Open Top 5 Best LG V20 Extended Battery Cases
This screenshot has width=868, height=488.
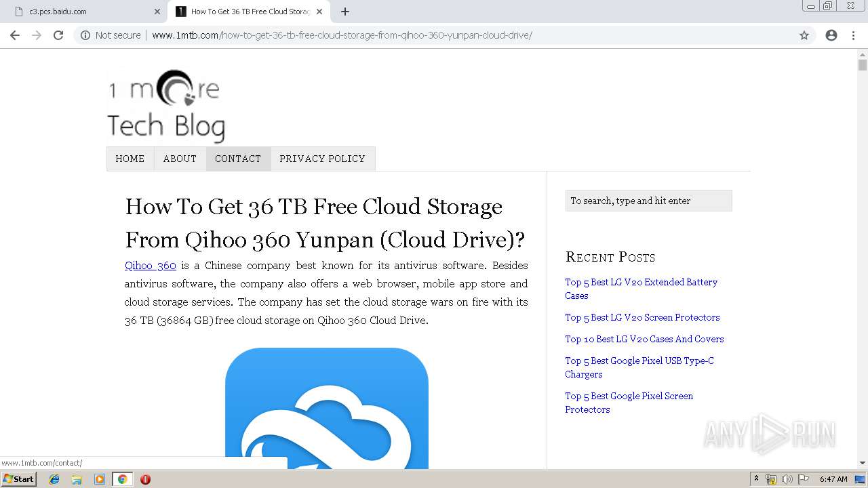[641, 289]
